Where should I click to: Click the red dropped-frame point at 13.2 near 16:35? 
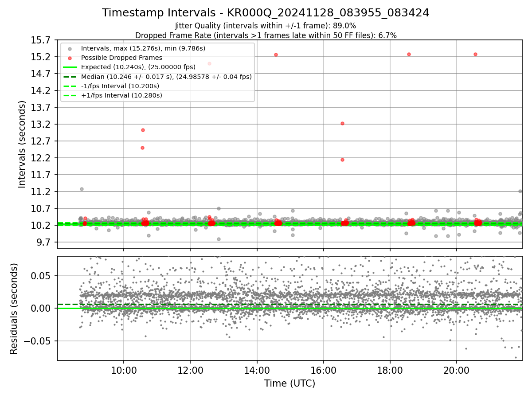point(342,123)
